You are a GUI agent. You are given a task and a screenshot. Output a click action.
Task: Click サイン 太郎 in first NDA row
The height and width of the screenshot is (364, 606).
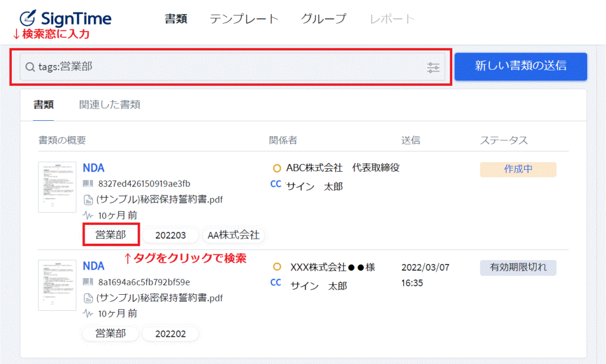point(315,186)
